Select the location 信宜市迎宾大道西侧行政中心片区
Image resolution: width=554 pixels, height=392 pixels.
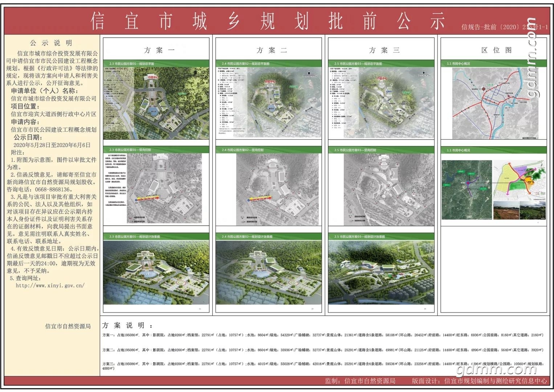coord(53,114)
